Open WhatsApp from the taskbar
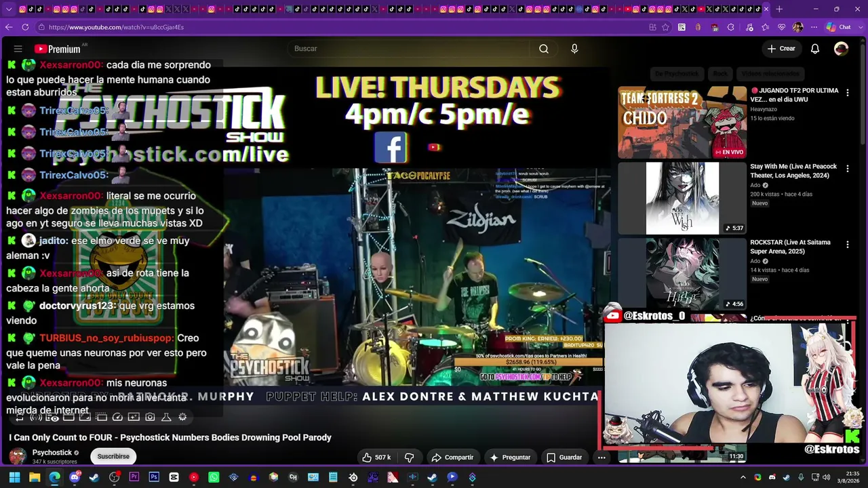Image resolution: width=868 pixels, height=488 pixels. tap(214, 477)
